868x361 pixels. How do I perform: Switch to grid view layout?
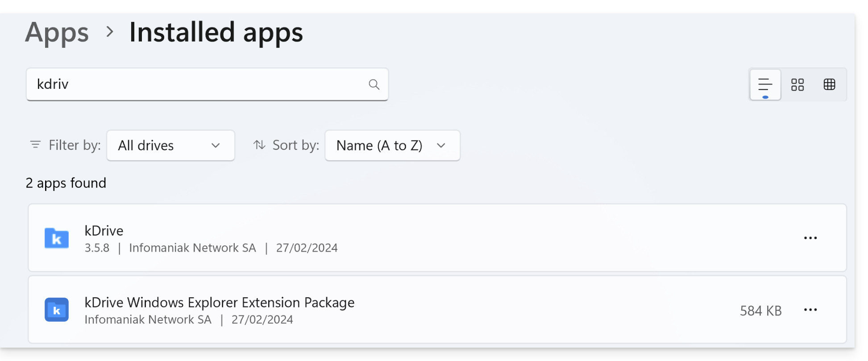pos(797,84)
